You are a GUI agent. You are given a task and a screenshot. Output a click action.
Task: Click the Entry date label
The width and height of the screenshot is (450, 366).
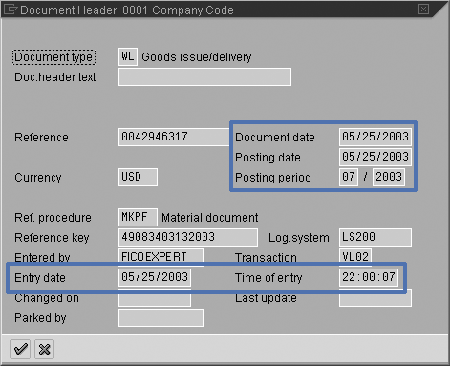40,278
